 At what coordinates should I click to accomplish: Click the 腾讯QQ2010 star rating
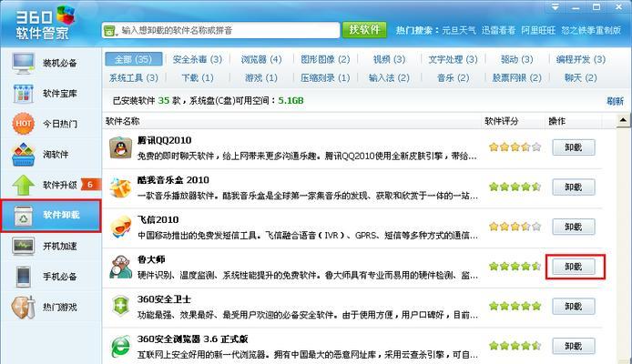[515, 147]
